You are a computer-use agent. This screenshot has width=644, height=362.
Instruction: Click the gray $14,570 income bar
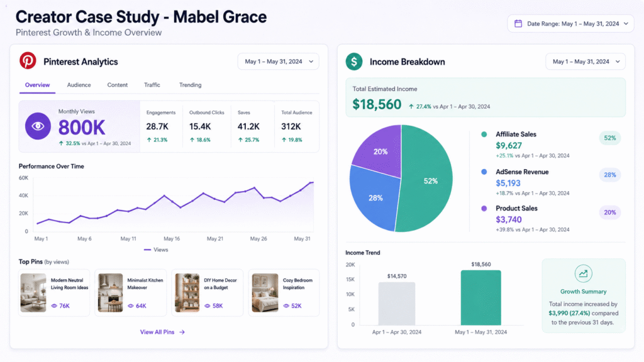[x=397, y=304]
